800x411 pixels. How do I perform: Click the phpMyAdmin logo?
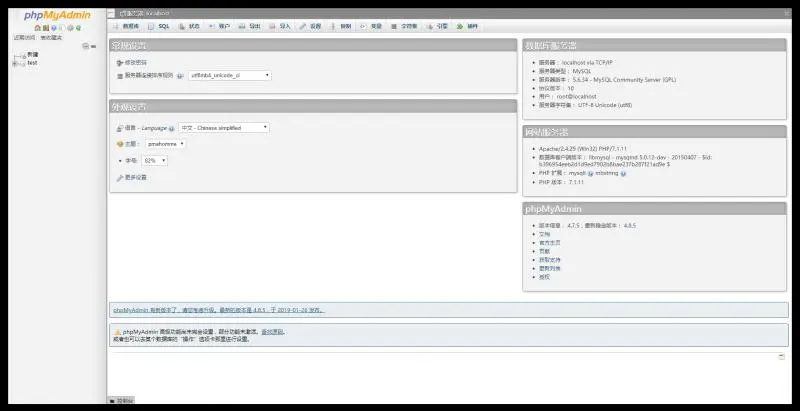57,15
